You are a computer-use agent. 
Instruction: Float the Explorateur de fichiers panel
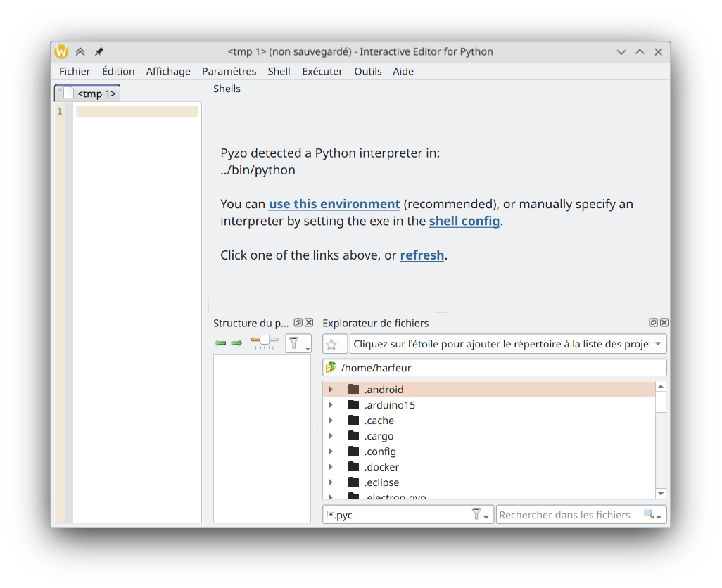(654, 323)
